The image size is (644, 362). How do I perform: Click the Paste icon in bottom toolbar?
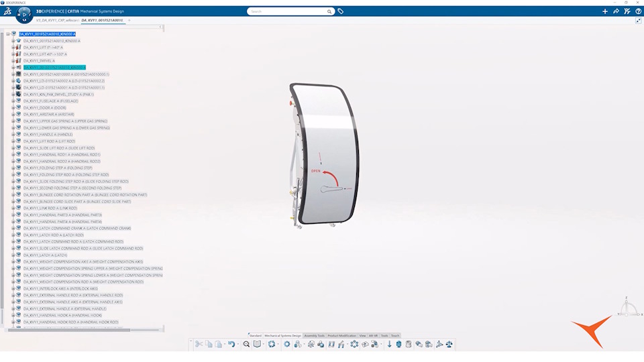pyautogui.click(x=219, y=345)
